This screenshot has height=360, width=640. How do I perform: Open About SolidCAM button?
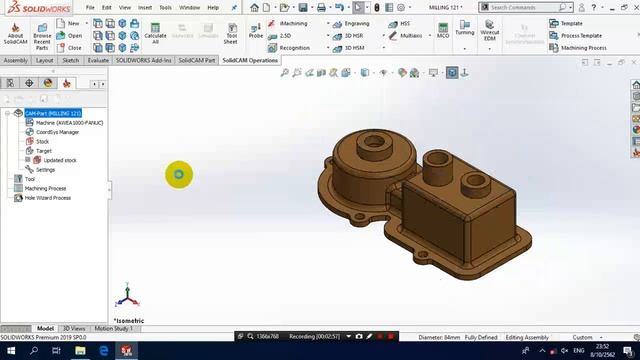pyautogui.click(x=15, y=33)
